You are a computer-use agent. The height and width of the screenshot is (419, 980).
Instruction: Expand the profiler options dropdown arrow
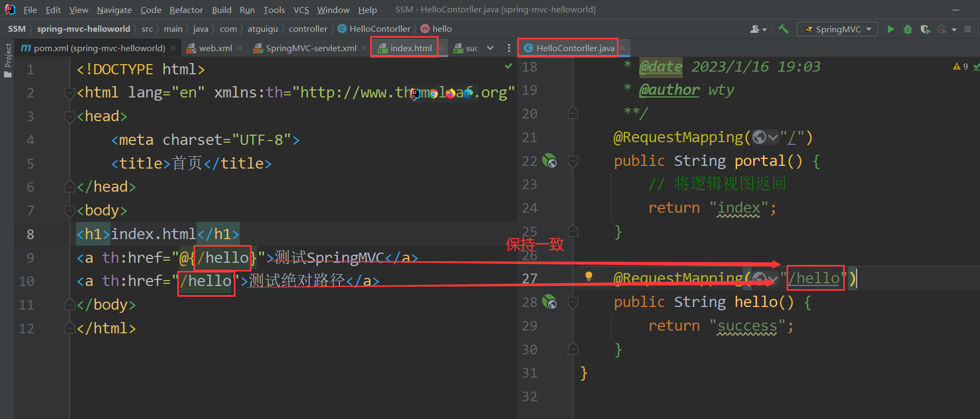954,30
